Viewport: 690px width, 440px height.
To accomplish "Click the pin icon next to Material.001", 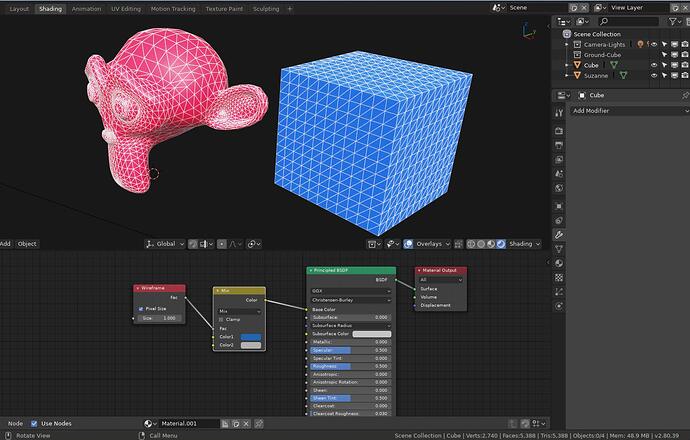I will point(259,424).
